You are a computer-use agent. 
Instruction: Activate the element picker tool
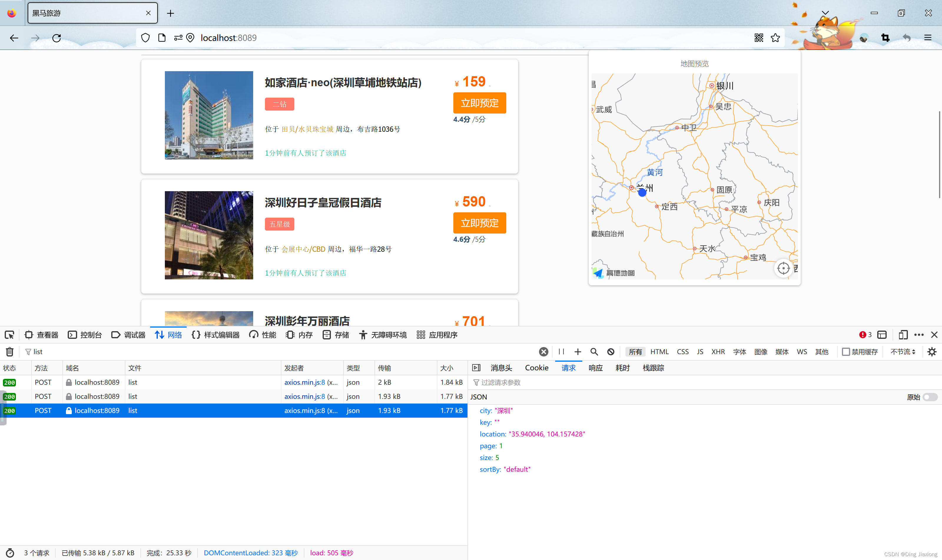tap(9, 335)
